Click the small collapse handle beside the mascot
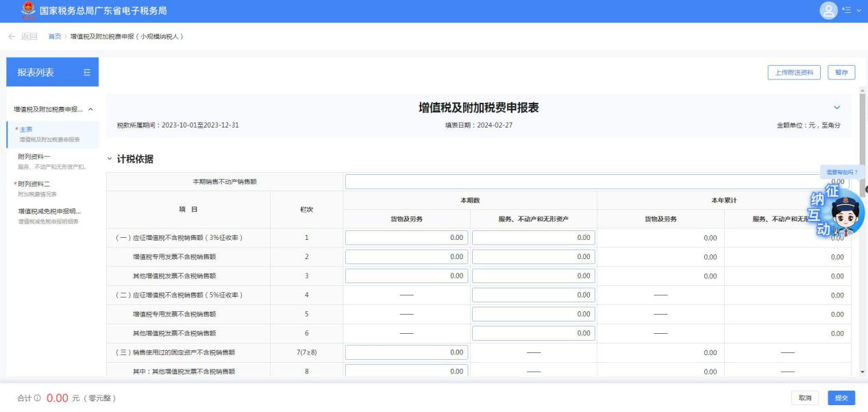The height and width of the screenshot is (412, 868). [865, 189]
